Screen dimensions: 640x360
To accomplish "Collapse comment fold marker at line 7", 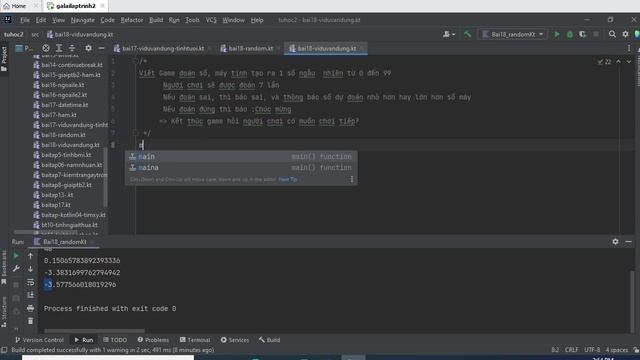I will [136, 133].
